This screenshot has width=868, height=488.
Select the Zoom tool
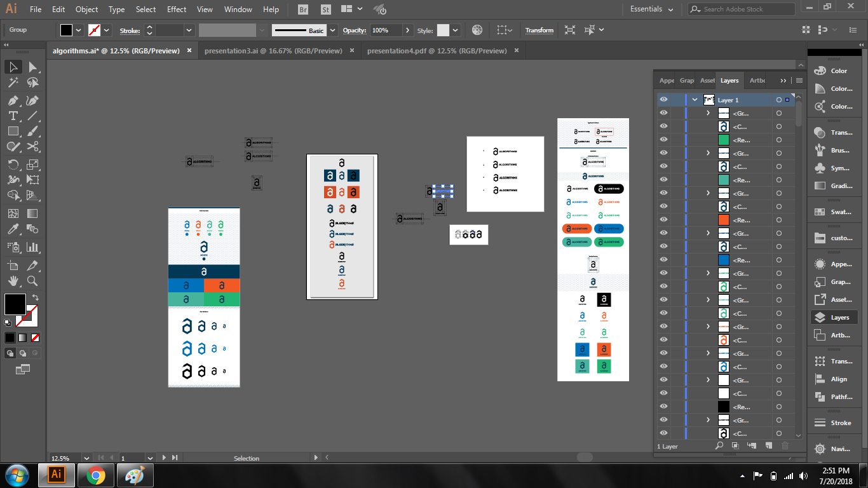[33, 281]
